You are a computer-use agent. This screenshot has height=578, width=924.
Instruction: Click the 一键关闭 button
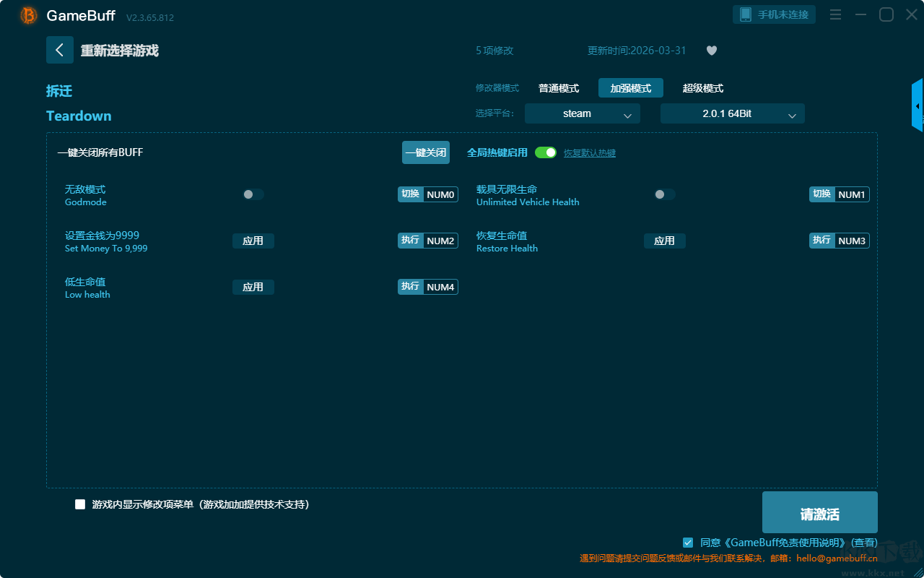[x=426, y=152]
